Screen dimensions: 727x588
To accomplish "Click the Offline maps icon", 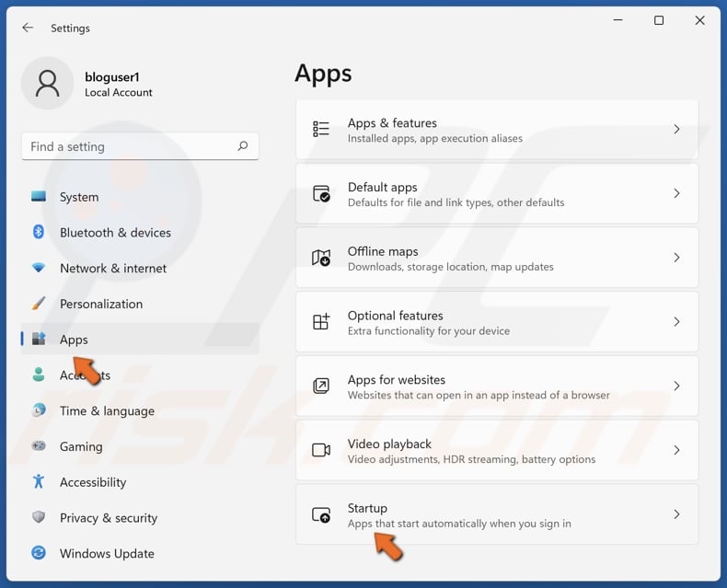I will (x=321, y=258).
